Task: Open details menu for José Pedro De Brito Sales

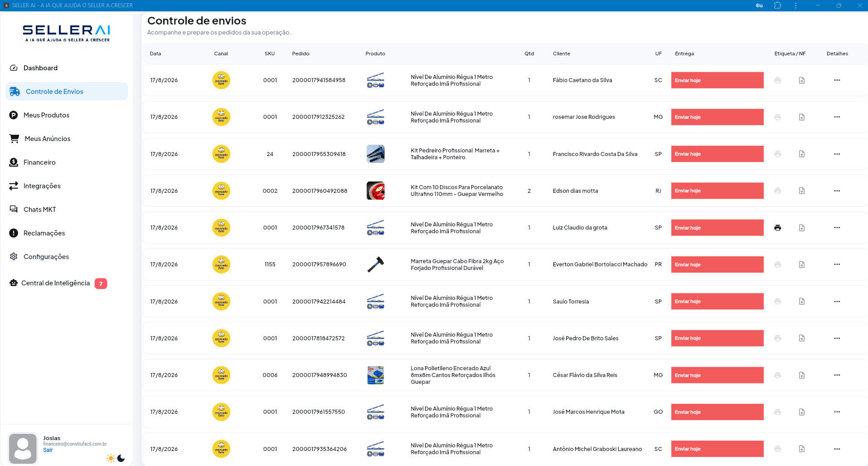Action: click(837, 338)
